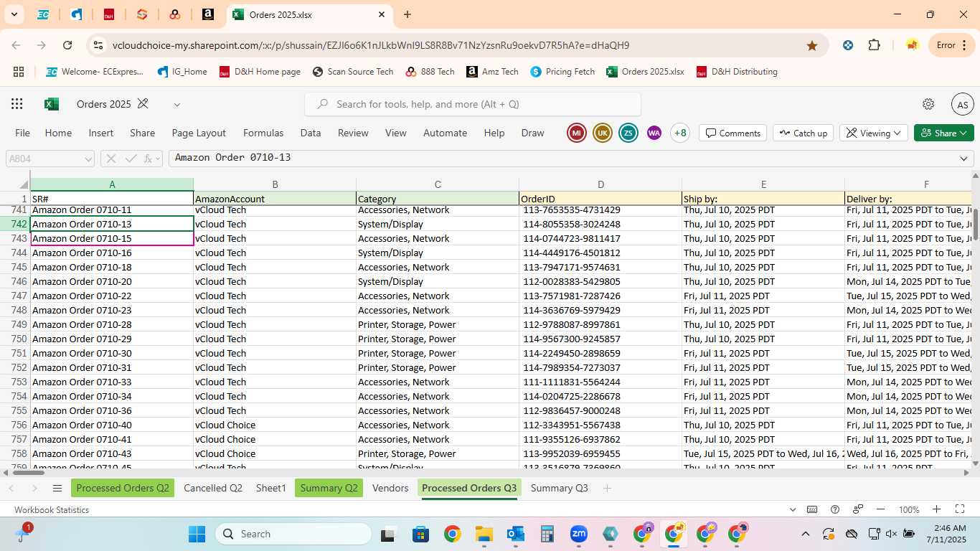
Task: Open the Draw tab
Action: click(532, 133)
